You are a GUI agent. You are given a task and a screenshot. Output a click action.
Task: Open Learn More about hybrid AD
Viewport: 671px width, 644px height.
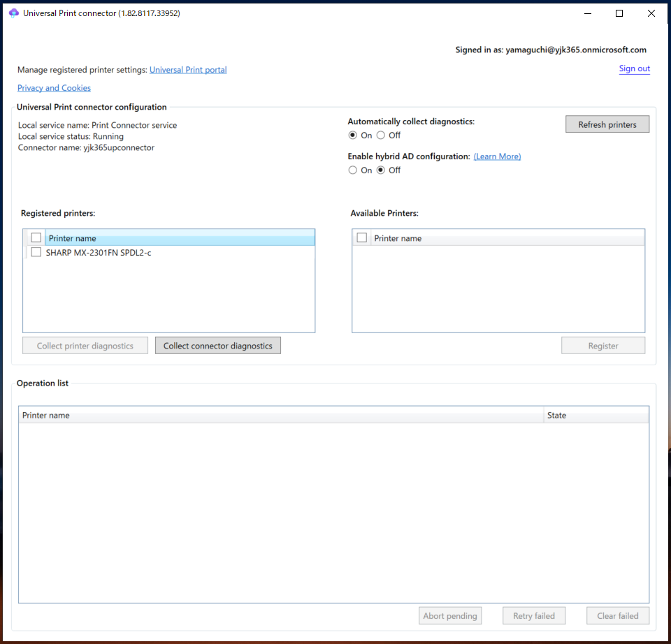click(x=497, y=156)
